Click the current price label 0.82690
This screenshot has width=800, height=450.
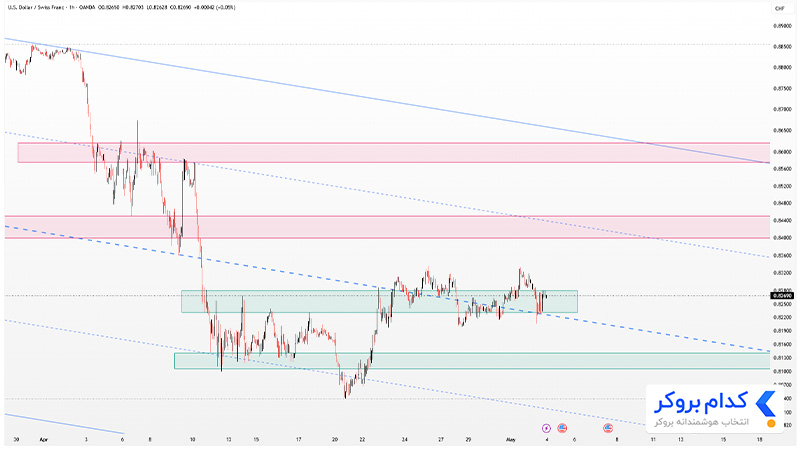(x=782, y=295)
